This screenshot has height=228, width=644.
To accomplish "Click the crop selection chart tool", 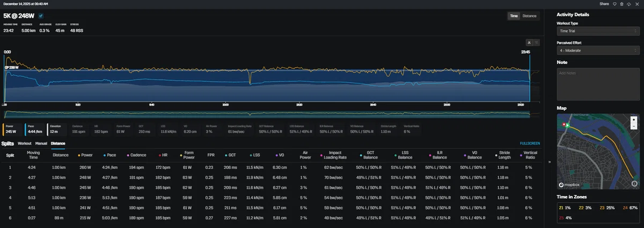I will click(529, 42).
